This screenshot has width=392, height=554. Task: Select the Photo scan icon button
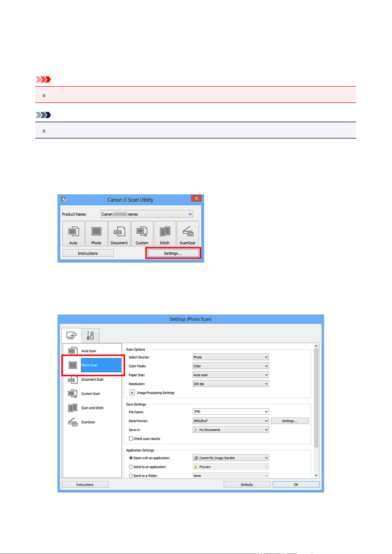tap(96, 233)
